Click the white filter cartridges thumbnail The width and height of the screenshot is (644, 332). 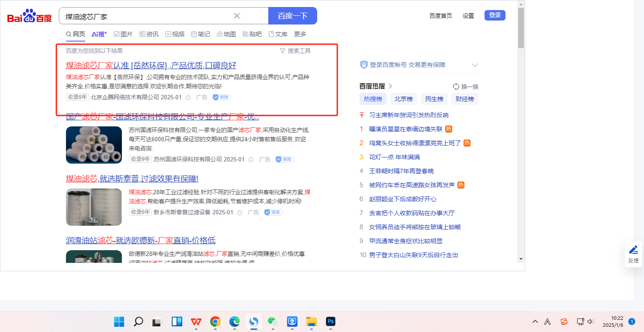click(x=94, y=145)
